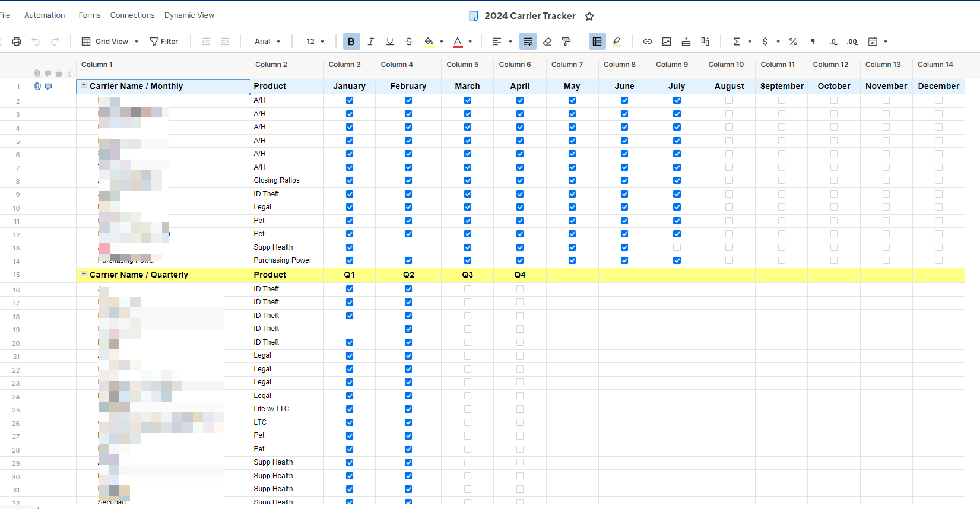
Task: Click the Clear Formatting eraser icon
Action: click(x=547, y=42)
